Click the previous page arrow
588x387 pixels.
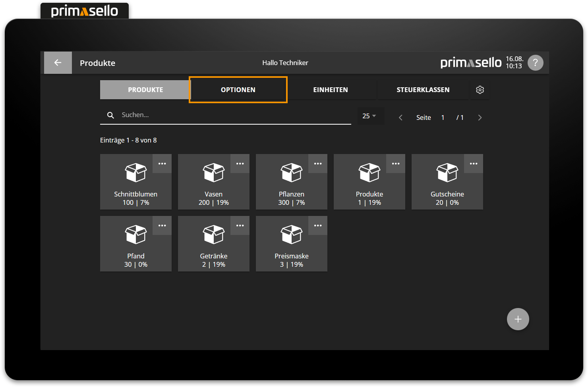click(400, 117)
